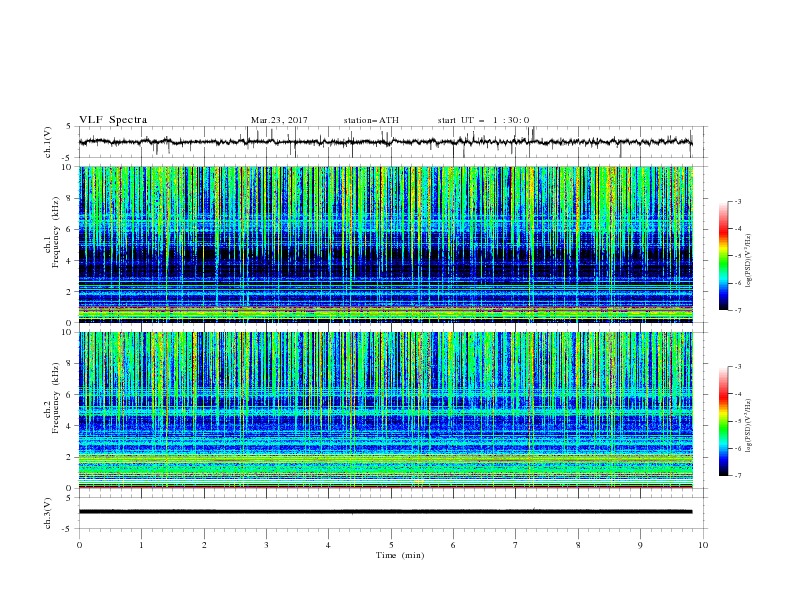Image resolution: width=792 pixels, height=612 pixels.
Task: Select the date text "Mar.23, 2017"
Action: [x=279, y=120]
